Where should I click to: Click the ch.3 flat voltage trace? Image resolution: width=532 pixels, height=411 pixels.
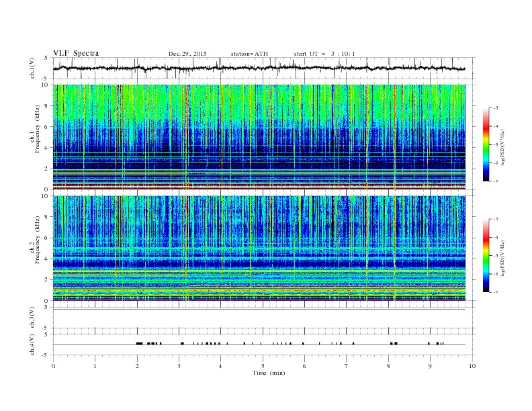(x=259, y=310)
